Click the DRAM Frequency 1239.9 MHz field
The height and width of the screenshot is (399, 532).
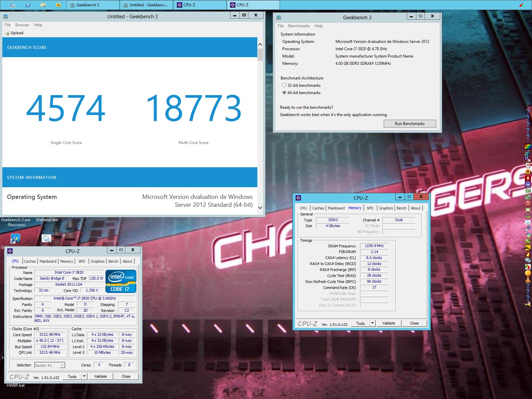coord(374,246)
